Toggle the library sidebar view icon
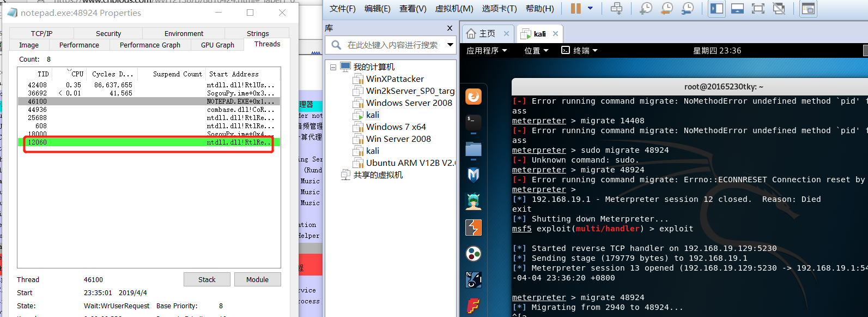The height and width of the screenshot is (317, 868). pyautogui.click(x=717, y=8)
